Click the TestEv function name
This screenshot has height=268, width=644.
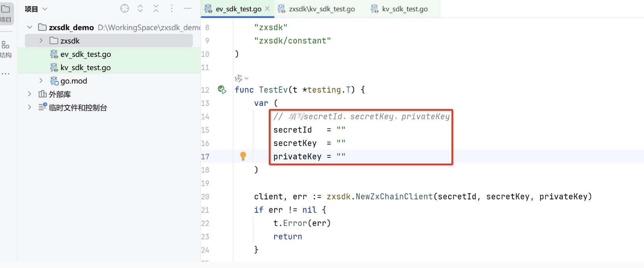[x=273, y=90]
